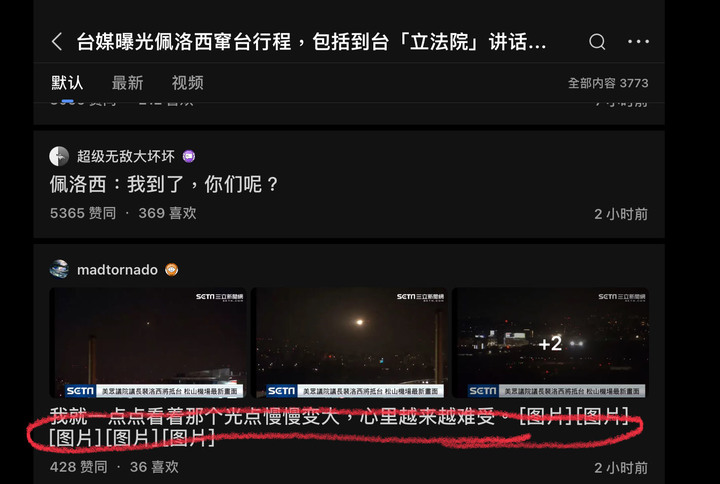Open username madtornado
This screenshot has height=484, width=720.
click(x=117, y=270)
